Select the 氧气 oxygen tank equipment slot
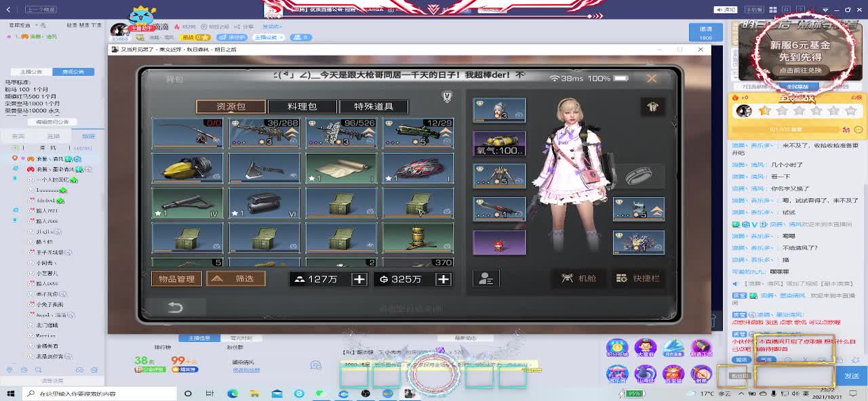 [x=499, y=144]
